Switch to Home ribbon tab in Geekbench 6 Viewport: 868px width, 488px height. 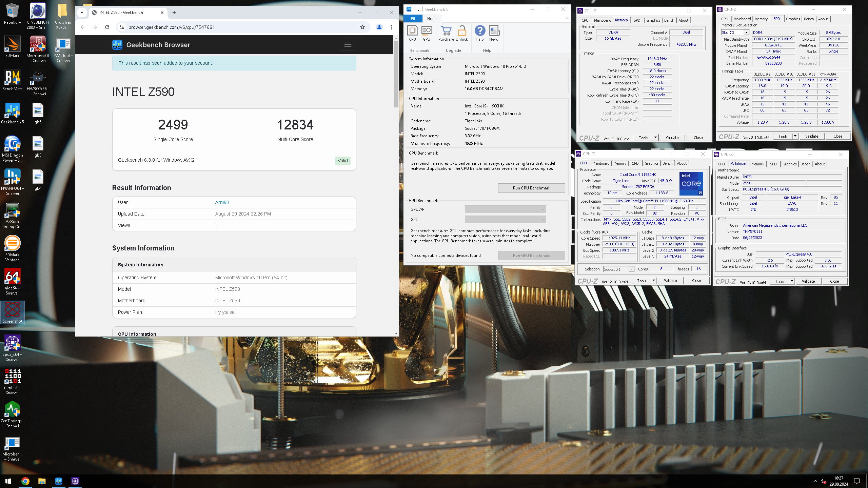click(432, 19)
